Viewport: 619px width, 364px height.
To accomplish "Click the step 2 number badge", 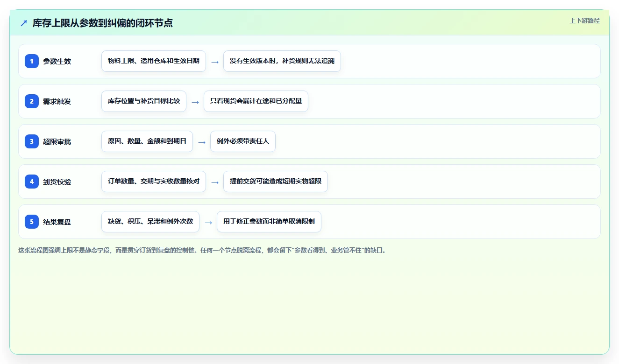I will (x=32, y=101).
